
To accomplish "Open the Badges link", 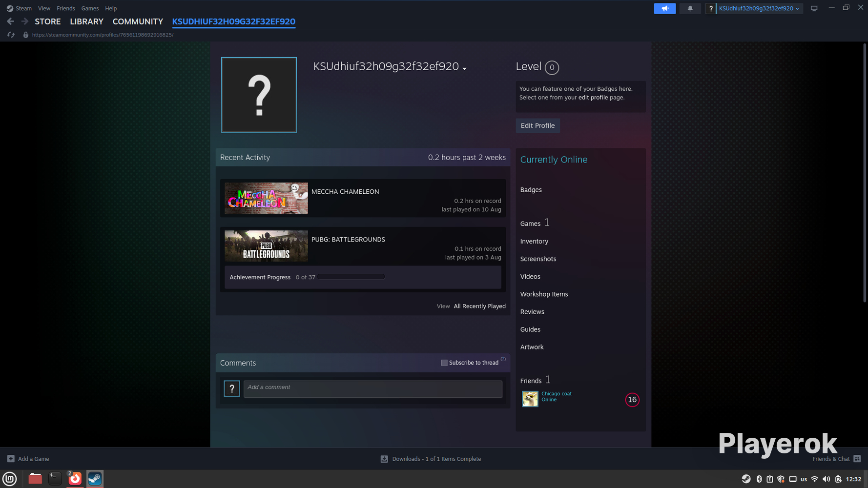I will (x=531, y=190).
